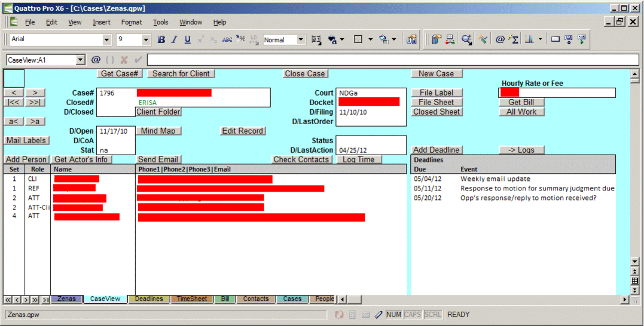The image size is (644, 326).
Task: Toggle bold formatting in the toolbar
Action: (x=161, y=40)
